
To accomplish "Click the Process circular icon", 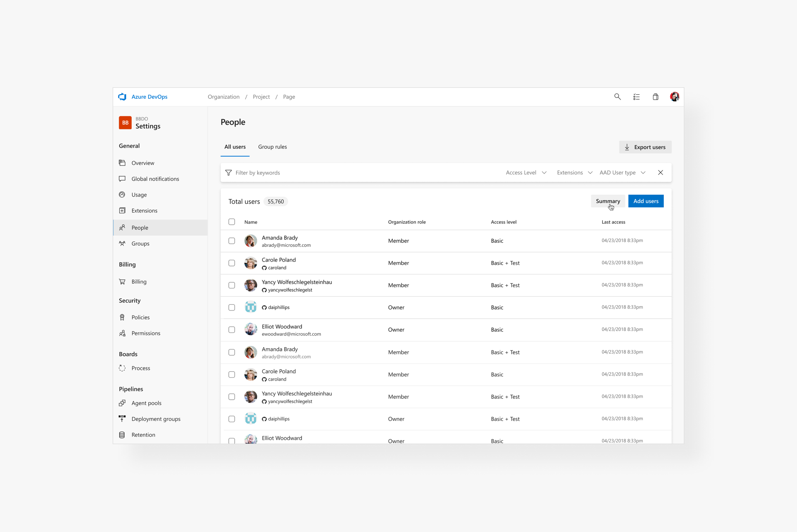I will pyautogui.click(x=122, y=368).
